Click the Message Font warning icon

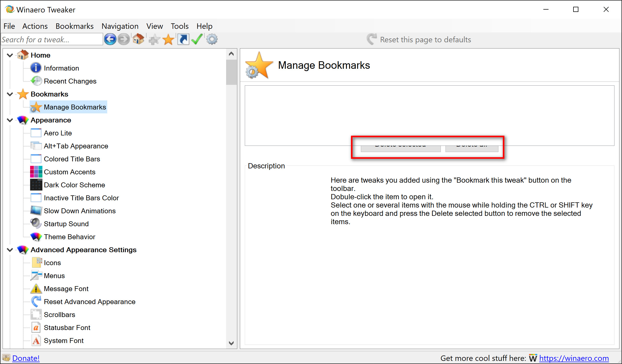pos(36,289)
